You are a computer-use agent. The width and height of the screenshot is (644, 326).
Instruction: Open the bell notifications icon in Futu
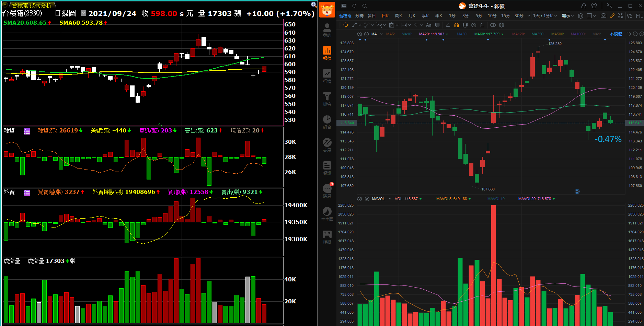[x=354, y=6]
